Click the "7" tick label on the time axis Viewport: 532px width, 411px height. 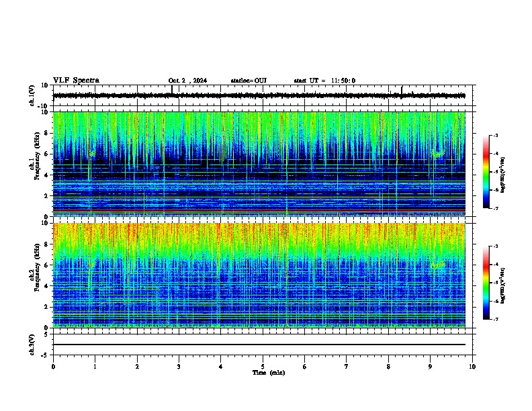point(347,367)
